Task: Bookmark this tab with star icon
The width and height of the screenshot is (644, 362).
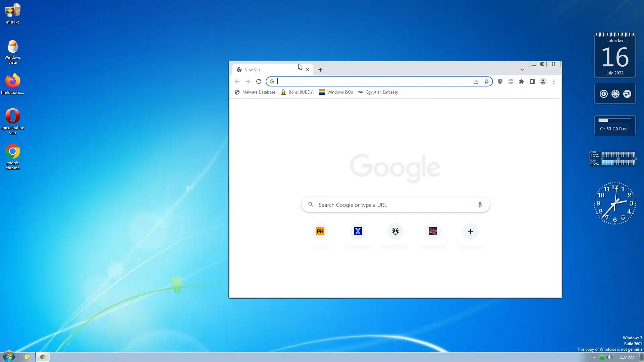Action: pos(486,81)
